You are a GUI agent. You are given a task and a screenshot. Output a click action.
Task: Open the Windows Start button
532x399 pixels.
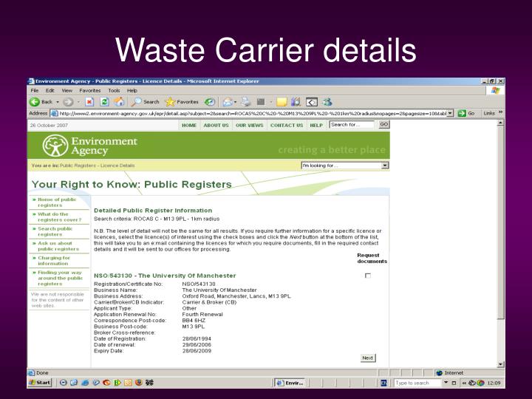coord(40,383)
